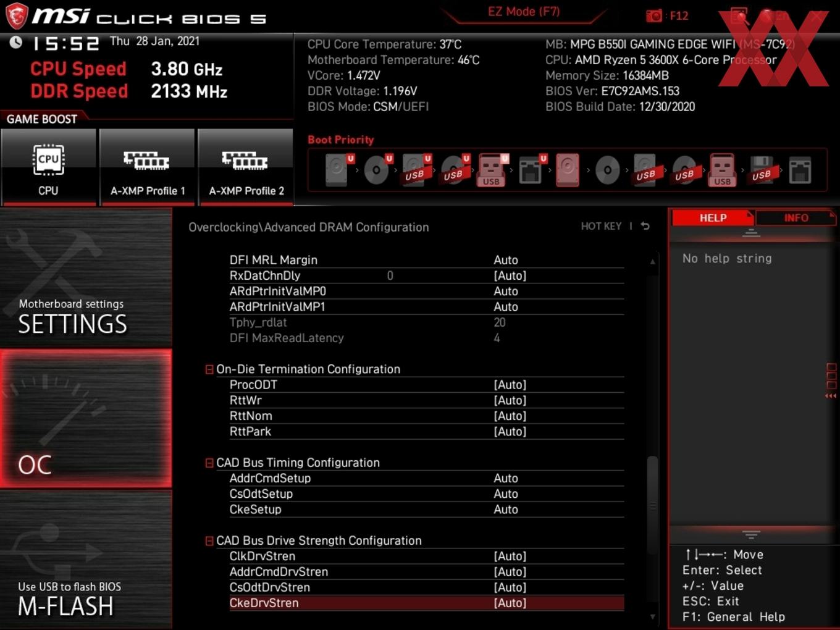Open the search magnifier icon in top bar
Screen dimensions: 840x630
(739, 16)
